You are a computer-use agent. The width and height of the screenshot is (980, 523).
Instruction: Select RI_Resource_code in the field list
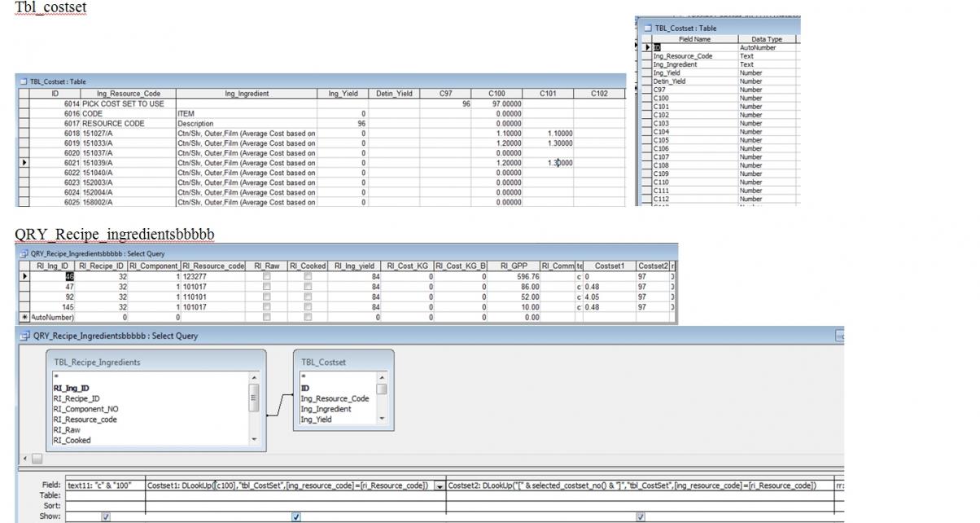85,420
